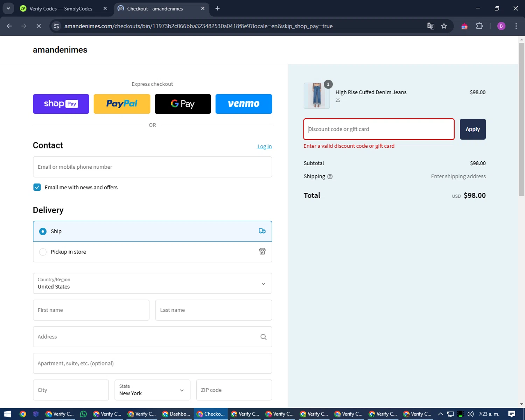Go back to previous page
This screenshot has height=420, width=525.
(9, 26)
